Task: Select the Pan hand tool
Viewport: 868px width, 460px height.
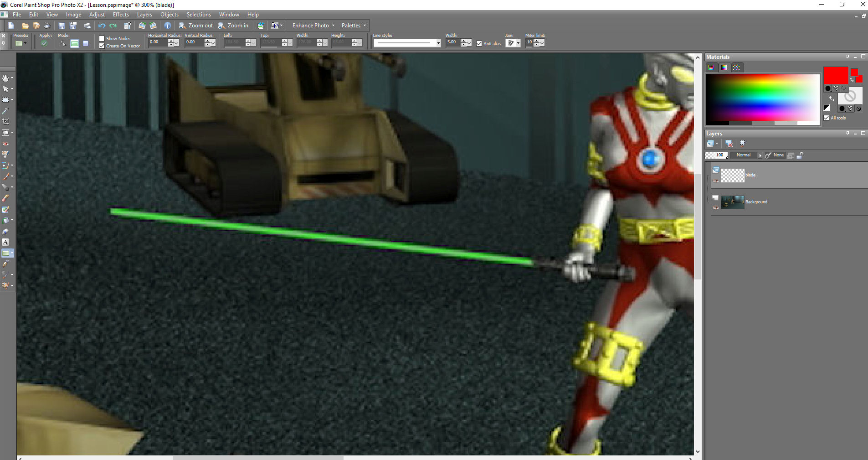Action: coord(5,78)
